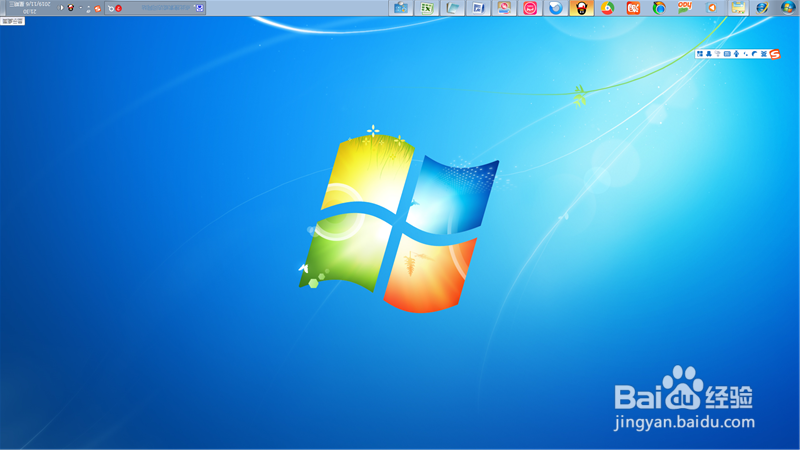The image size is (800, 450).
Task: Open the blue circle browser icon
Action: pyautogui.click(x=556, y=8)
